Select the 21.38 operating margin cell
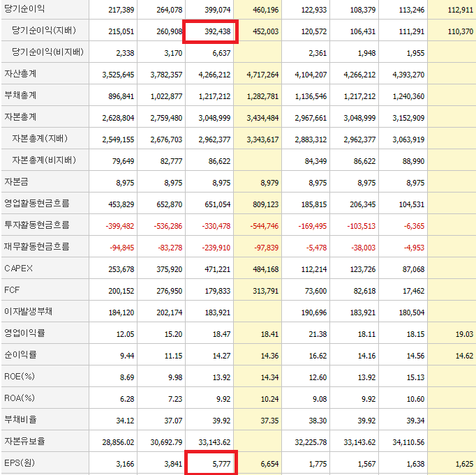This screenshot has height=475, width=476. 318,334
